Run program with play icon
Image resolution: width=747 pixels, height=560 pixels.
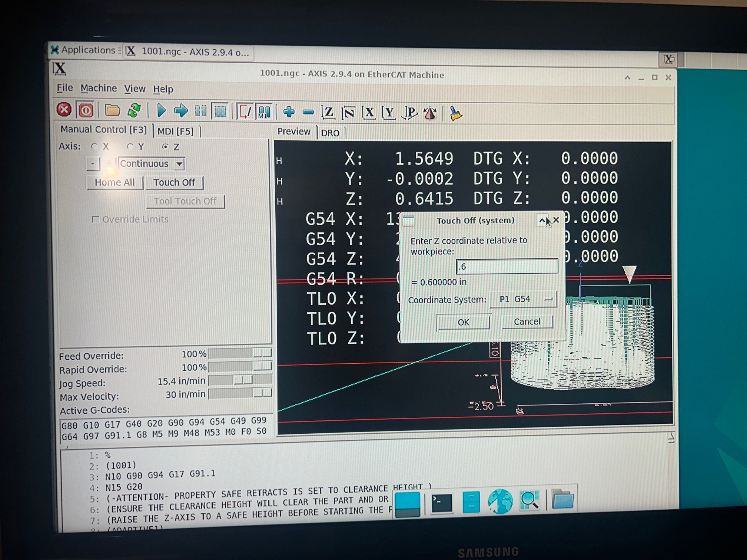point(161,111)
